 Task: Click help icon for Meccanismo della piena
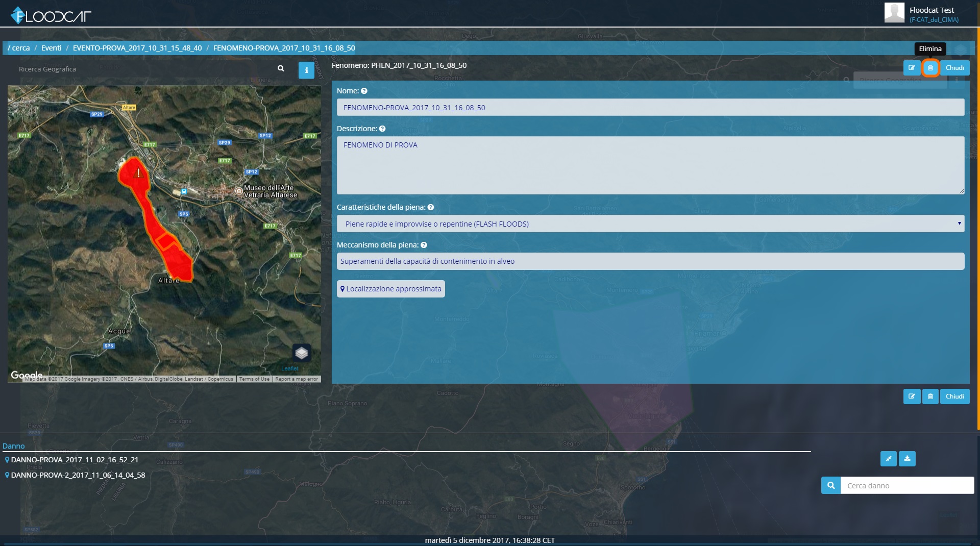pyautogui.click(x=424, y=245)
